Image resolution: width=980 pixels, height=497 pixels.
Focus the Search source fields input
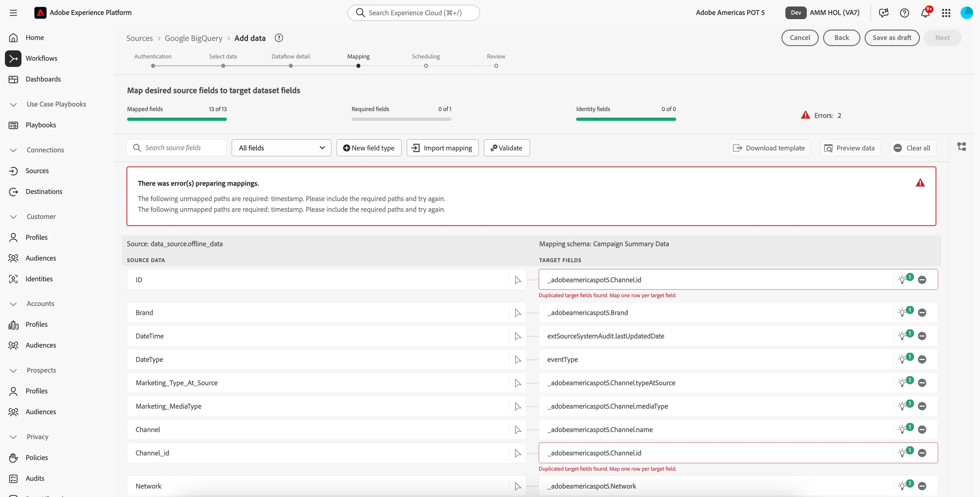tap(176, 147)
